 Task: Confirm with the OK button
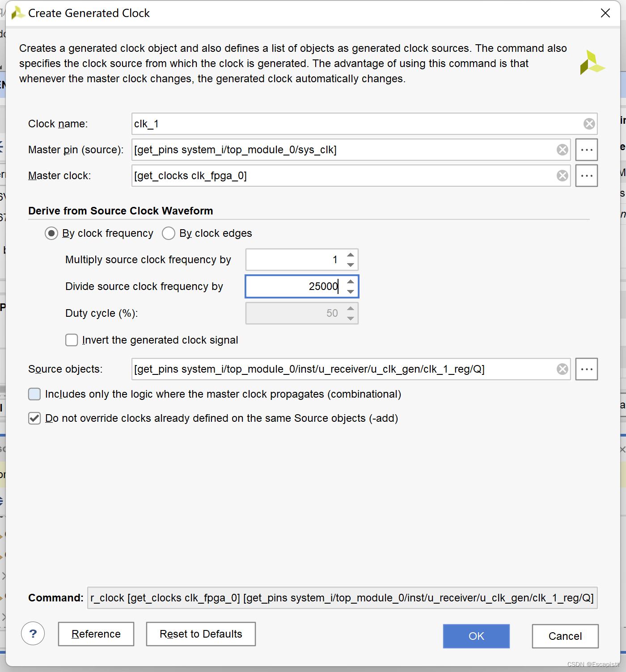[476, 636]
